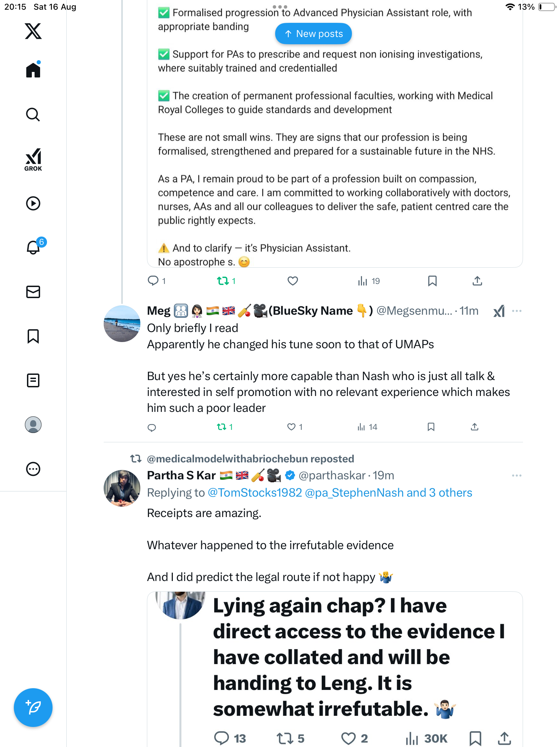Tap the compose new post button
This screenshot has width=560, height=747.
33,707
